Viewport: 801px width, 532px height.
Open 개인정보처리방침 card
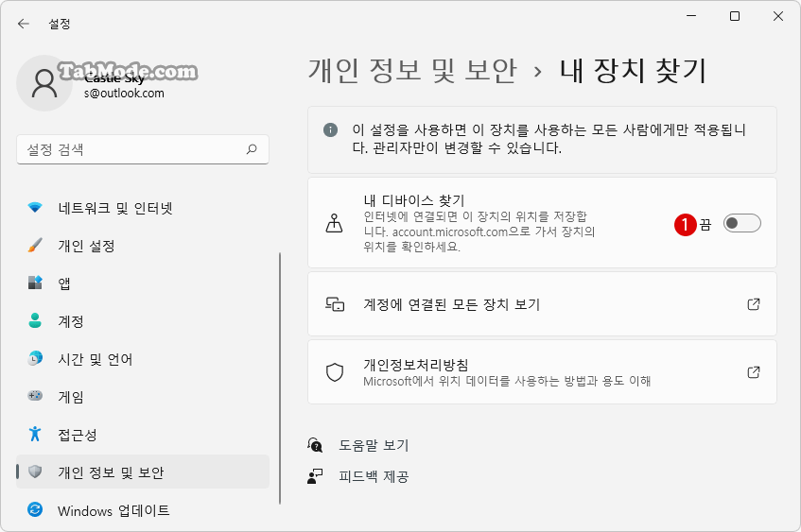coord(542,372)
